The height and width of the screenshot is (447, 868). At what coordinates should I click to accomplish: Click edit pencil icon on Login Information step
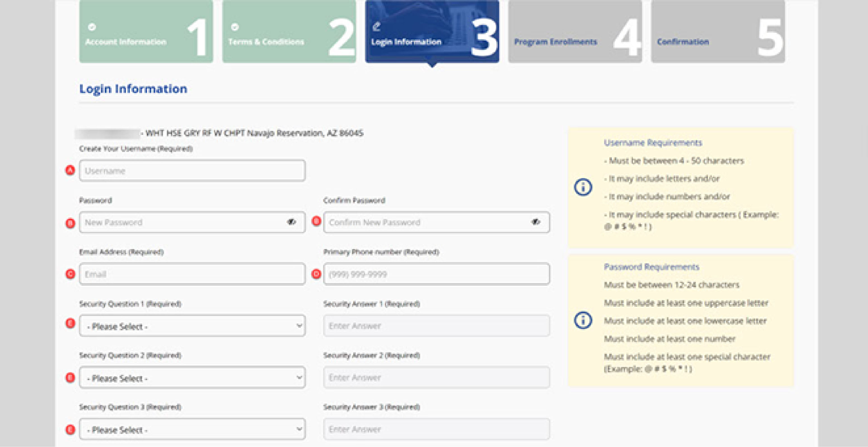click(376, 27)
